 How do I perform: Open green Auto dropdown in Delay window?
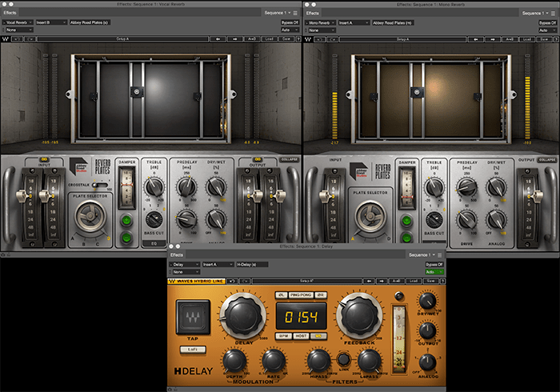[x=434, y=272]
